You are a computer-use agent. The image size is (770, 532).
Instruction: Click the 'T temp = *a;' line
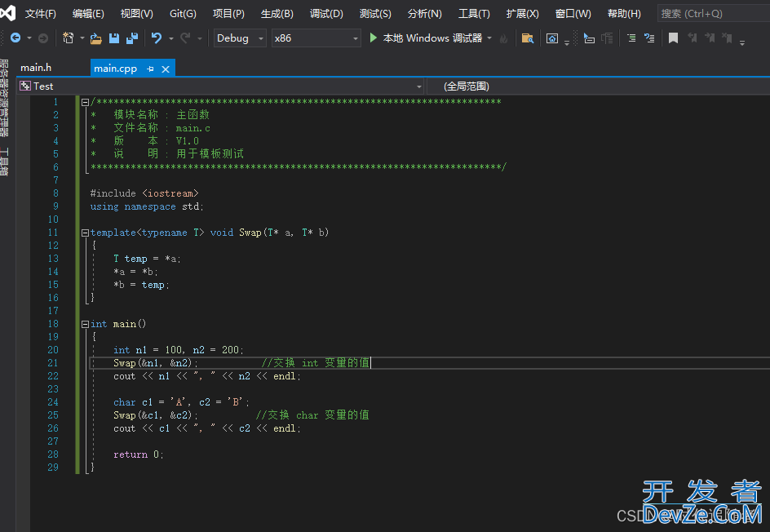(x=147, y=259)
